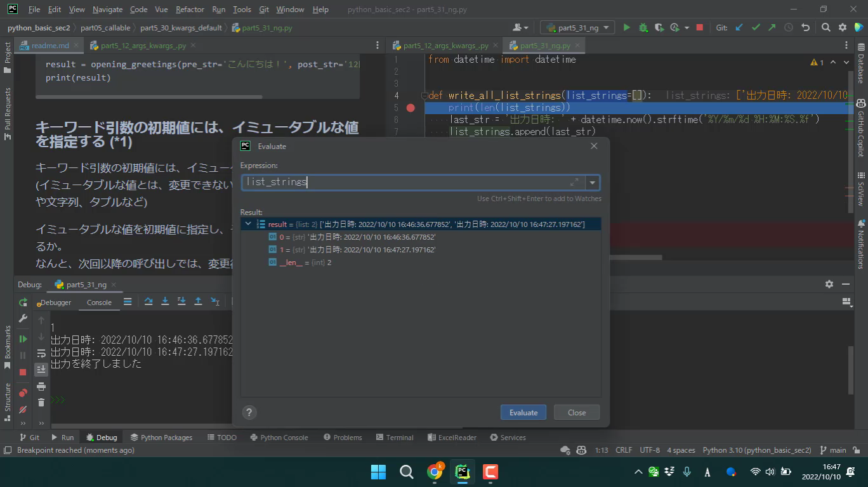Click the Resume Program icon in the Debug panel
Viewport: 868px width, 487px height.
(23, 339)
